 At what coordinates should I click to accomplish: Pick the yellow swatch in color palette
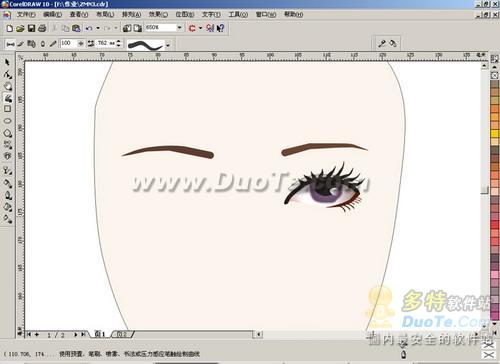495,133
